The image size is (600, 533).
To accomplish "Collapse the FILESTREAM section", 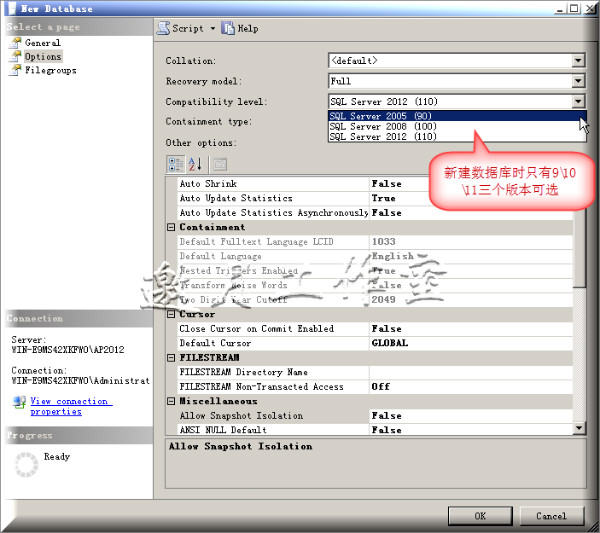I will click(x=171, y=357).
